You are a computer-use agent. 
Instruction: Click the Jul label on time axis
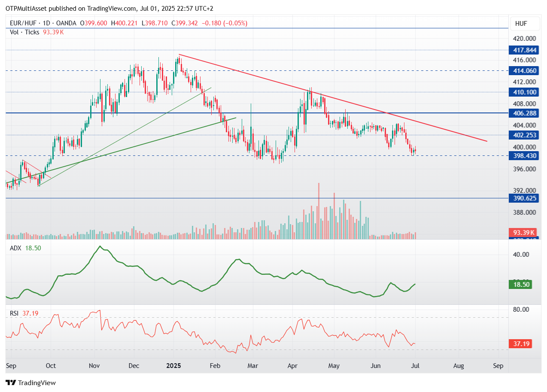416,366
